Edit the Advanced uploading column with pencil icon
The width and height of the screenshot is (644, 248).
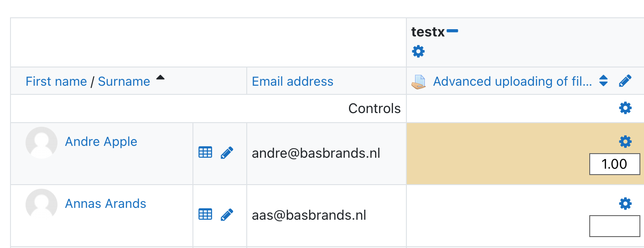(625, 81)
